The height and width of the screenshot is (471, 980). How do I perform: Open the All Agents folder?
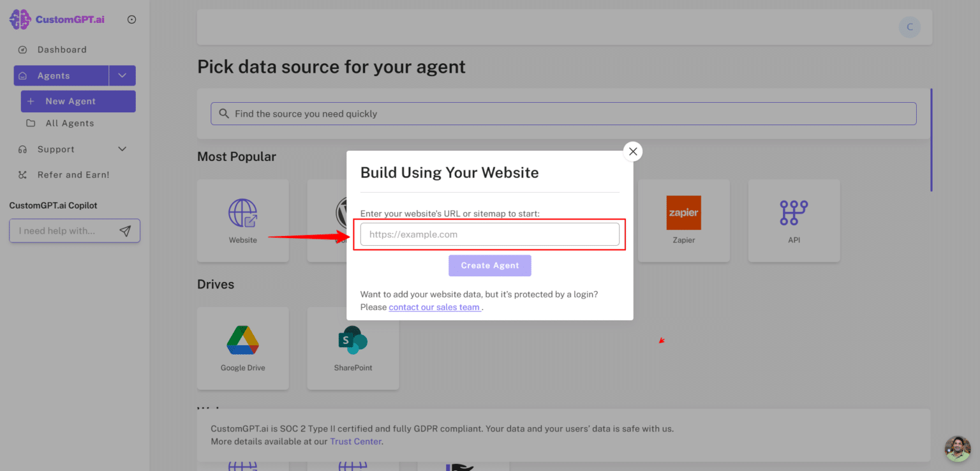pos(70,123)
